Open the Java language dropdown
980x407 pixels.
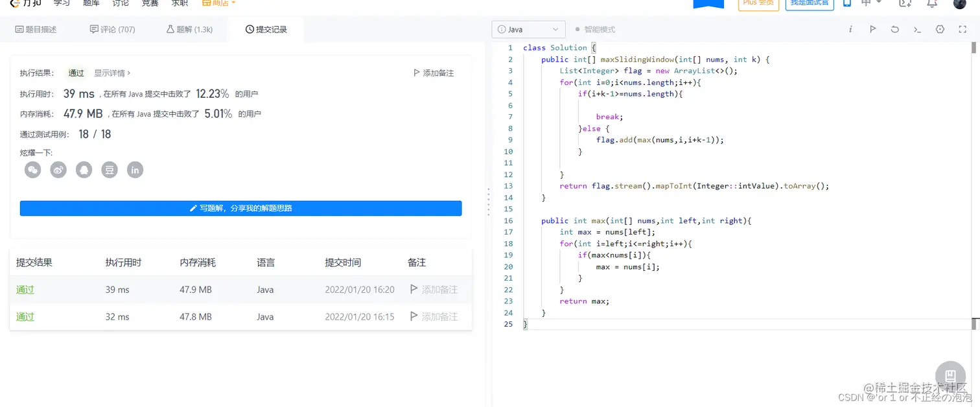[528, 29]
